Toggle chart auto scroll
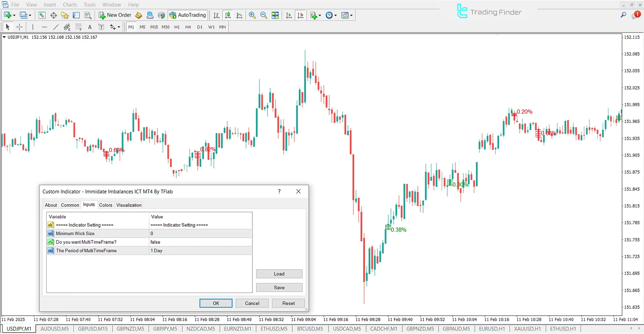Viewport: 644px width, 334px height. 288,15
